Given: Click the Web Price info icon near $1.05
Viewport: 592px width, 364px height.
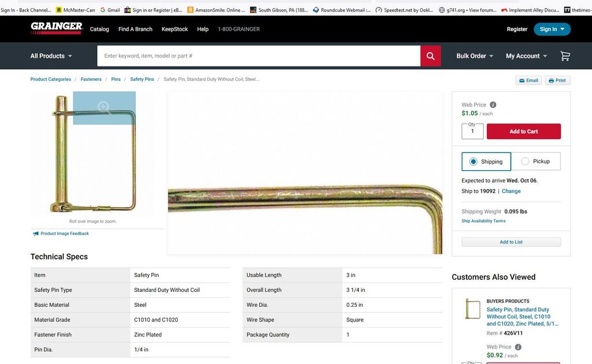Looking at the screenshot, I should (x=493, y=105).
